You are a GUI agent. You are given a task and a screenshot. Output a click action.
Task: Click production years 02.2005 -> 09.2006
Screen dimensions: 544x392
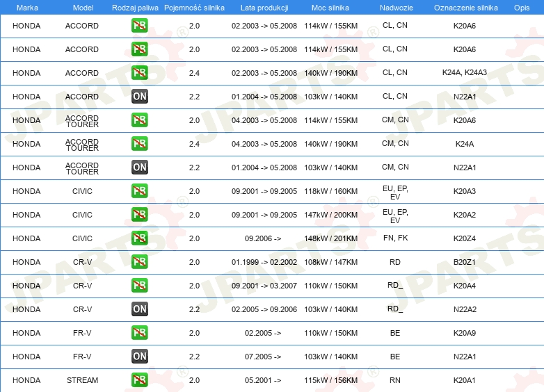264,309
